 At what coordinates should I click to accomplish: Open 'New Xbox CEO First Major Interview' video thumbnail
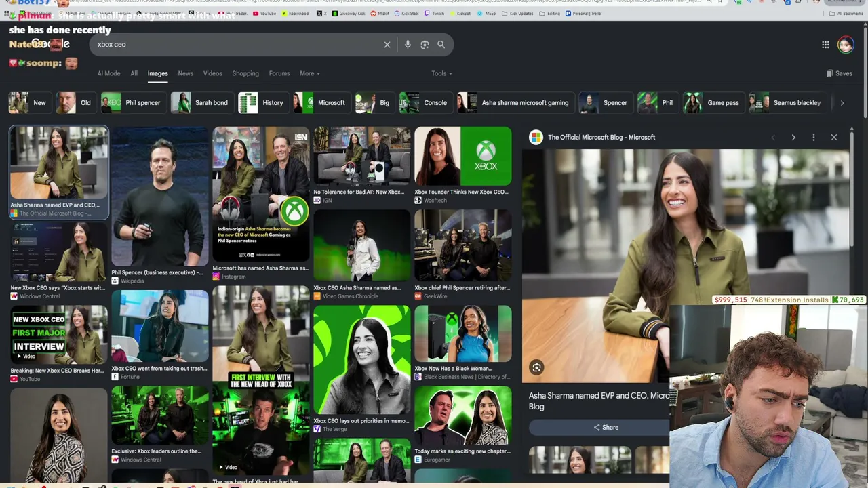59,335
